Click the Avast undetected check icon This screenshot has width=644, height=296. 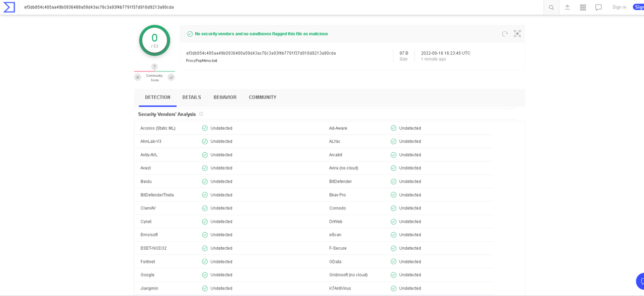(x=205, y=168)
